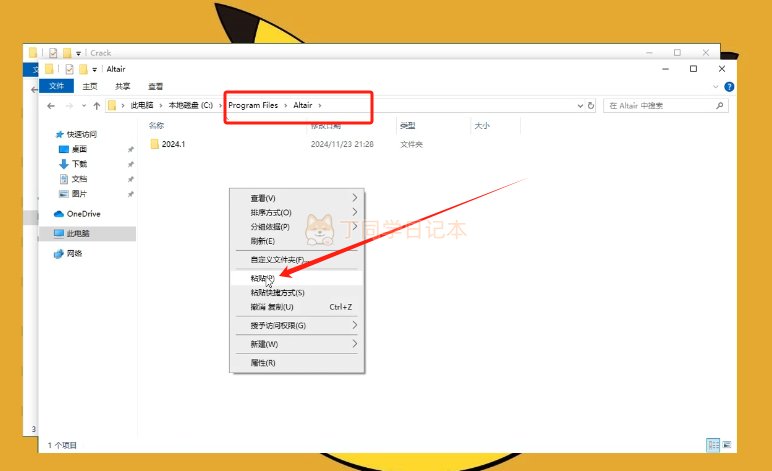
Task: Open 图片 in the navigation pane
Action: pos(79,194)
